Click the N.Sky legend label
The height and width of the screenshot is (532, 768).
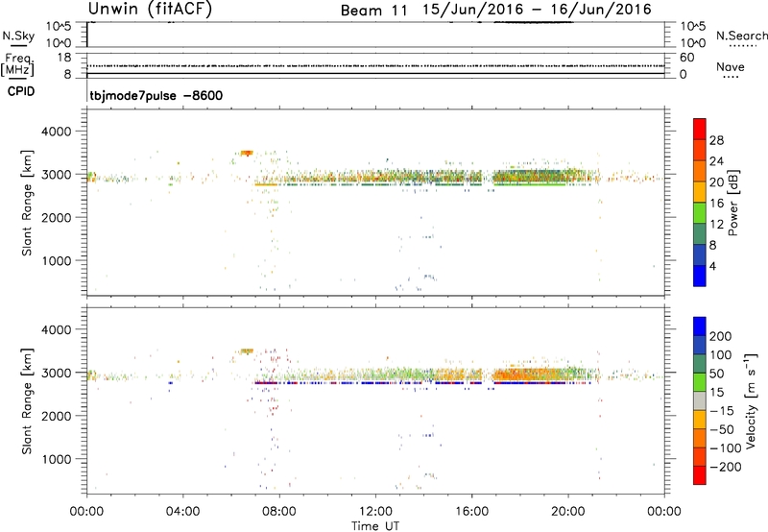[x=18, y=36]
